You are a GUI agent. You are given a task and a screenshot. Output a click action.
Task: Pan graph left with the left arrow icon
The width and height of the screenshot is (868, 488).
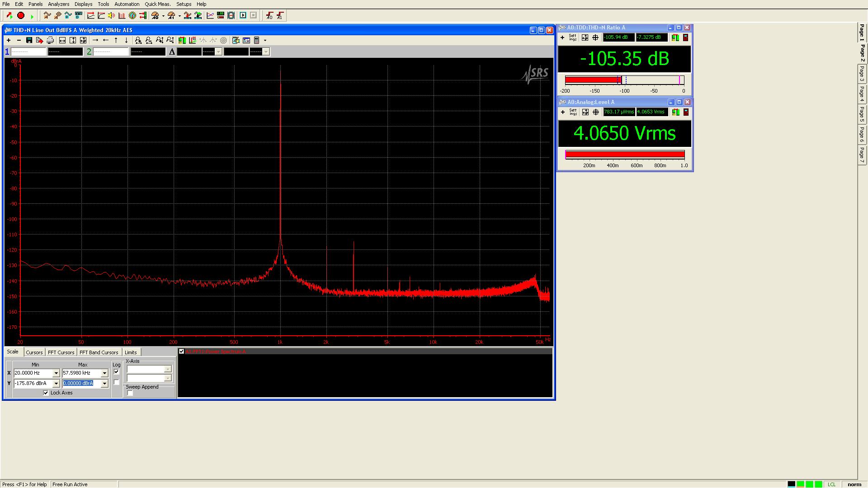[x=106, y=40]
